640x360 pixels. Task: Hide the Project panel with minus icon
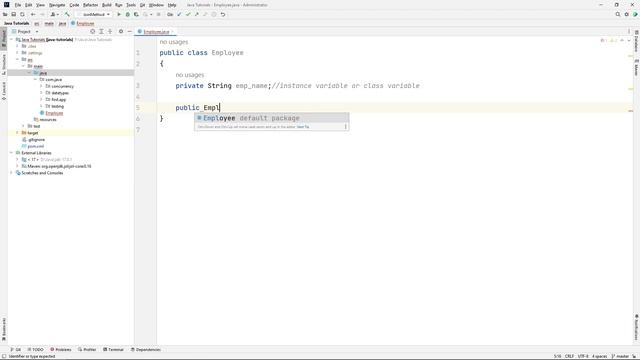(x=129, y=31)
